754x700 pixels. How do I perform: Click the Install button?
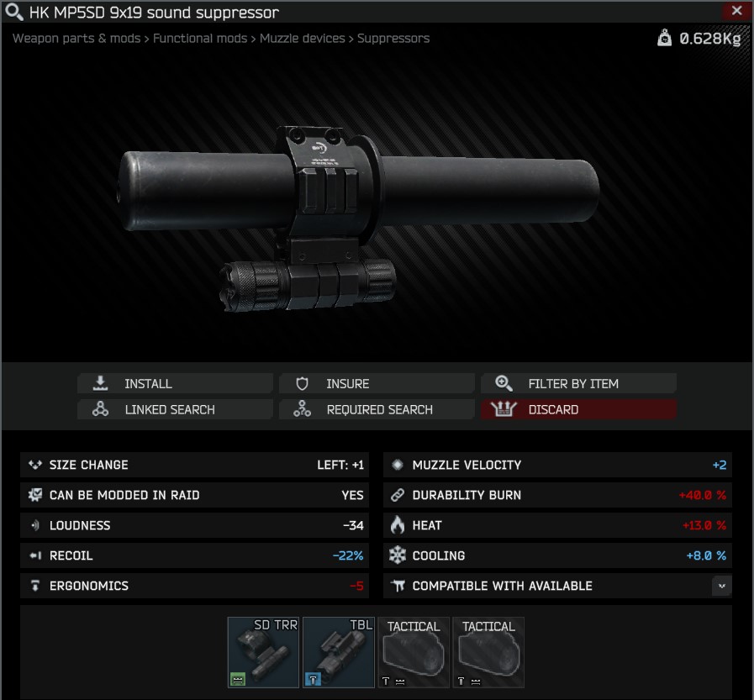pos(175,384)
